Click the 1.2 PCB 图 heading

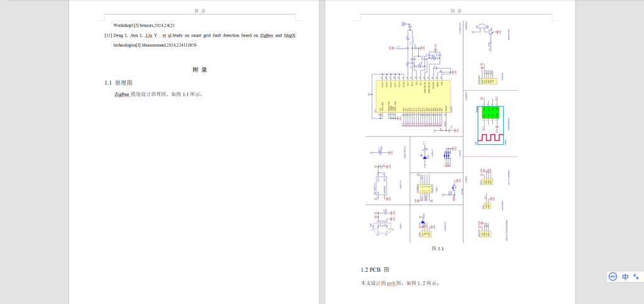375,269
